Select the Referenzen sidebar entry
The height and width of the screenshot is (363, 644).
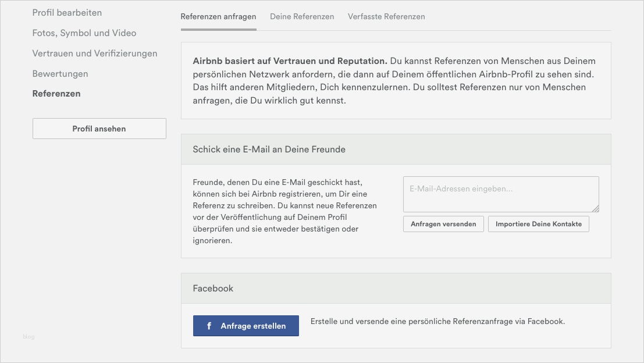pos(56,93)
